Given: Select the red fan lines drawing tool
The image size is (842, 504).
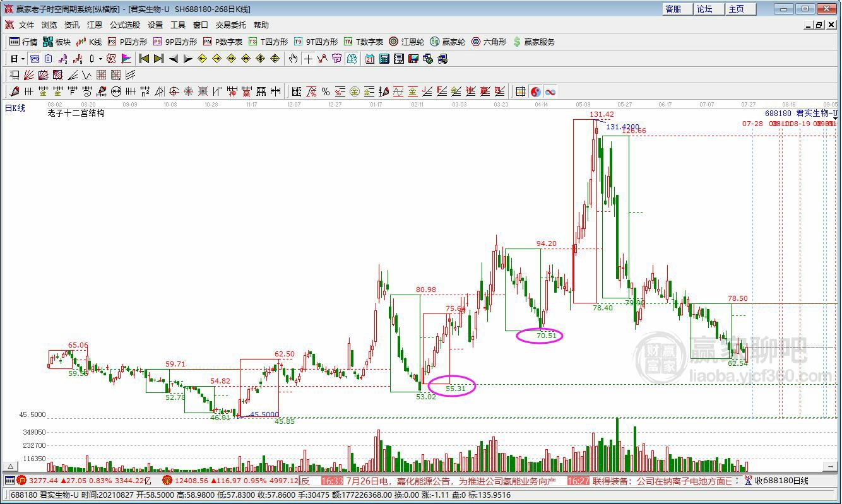Looking at the screenshot, I should 29,75.
